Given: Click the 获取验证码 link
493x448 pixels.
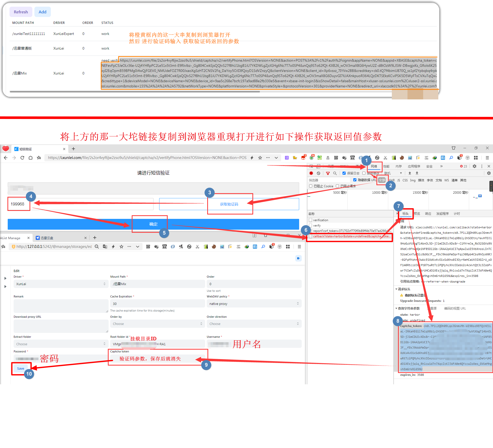Looking at the screenshot, I should click(x=229, y=204).
